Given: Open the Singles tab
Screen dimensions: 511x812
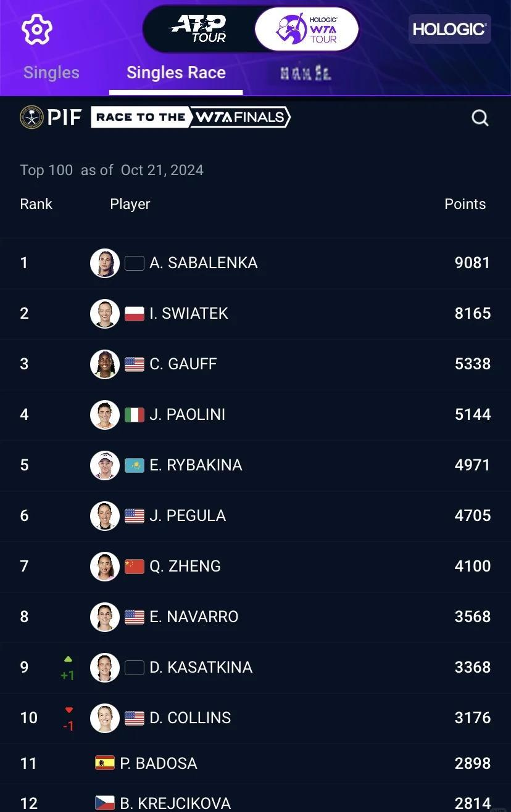Looking at the screenshot, I should (51, 73).
